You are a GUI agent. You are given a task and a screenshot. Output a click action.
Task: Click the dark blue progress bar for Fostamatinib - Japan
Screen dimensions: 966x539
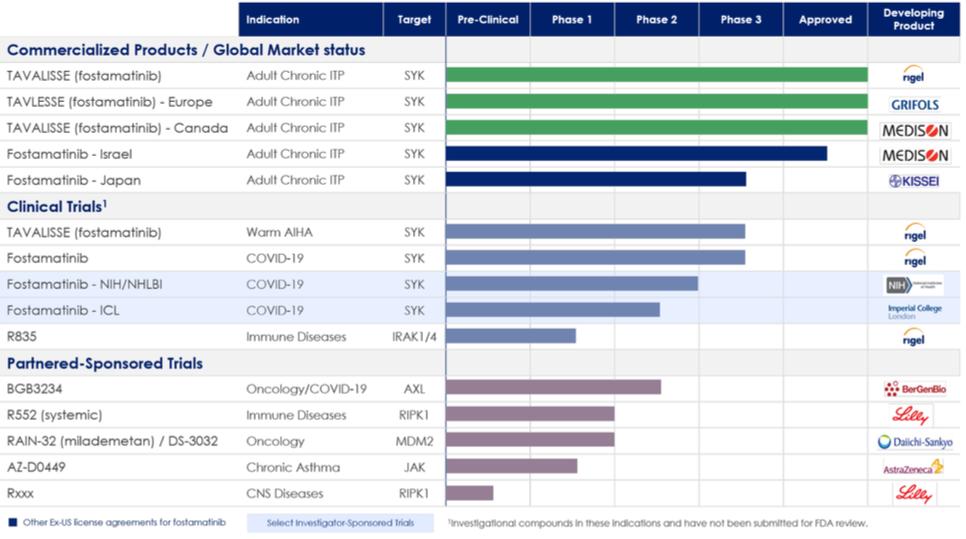click(596, 179)
